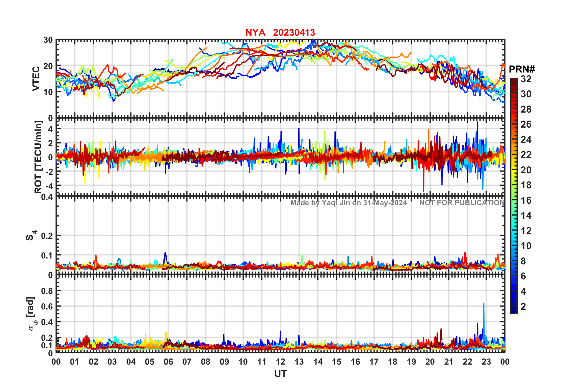Select UT axis tick label 03

coord(112,362)
